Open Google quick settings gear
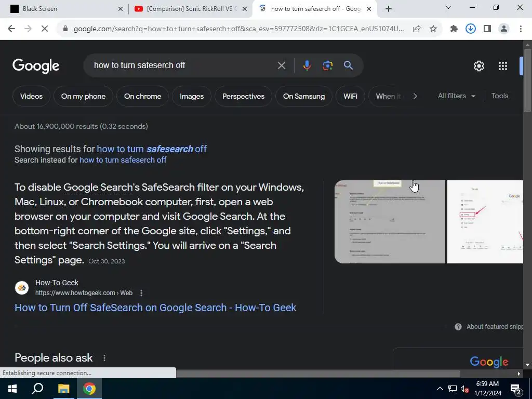Screen dimensions: 532x399 tap(478, 66)
